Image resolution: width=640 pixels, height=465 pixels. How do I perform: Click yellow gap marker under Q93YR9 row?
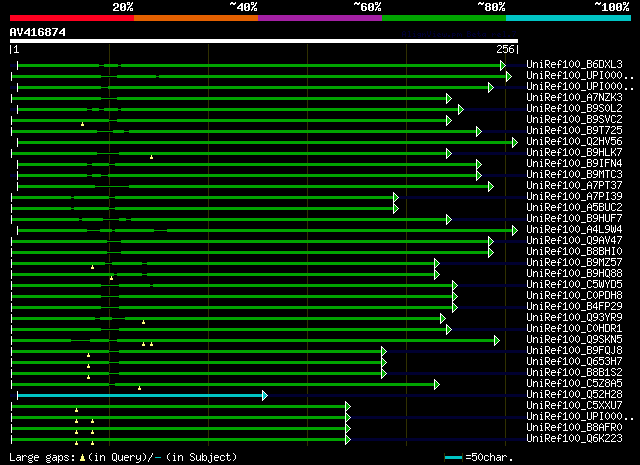pyautogui.click(x=143, y=322)
